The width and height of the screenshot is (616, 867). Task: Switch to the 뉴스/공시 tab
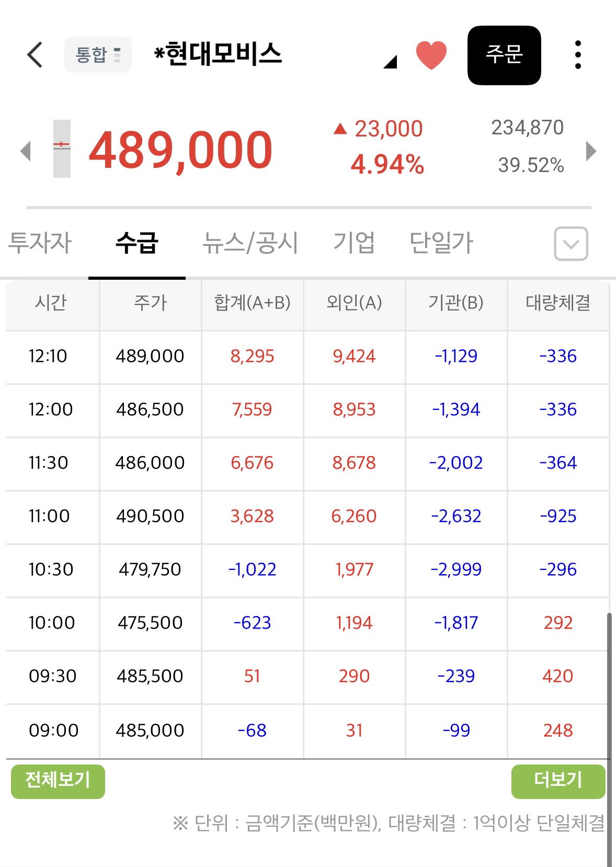tap(250, 243)
